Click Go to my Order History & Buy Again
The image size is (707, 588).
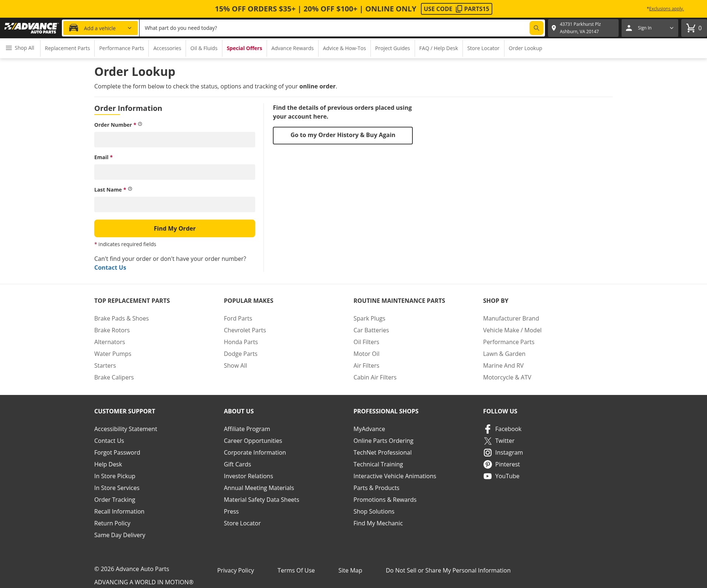pos(343,136)
